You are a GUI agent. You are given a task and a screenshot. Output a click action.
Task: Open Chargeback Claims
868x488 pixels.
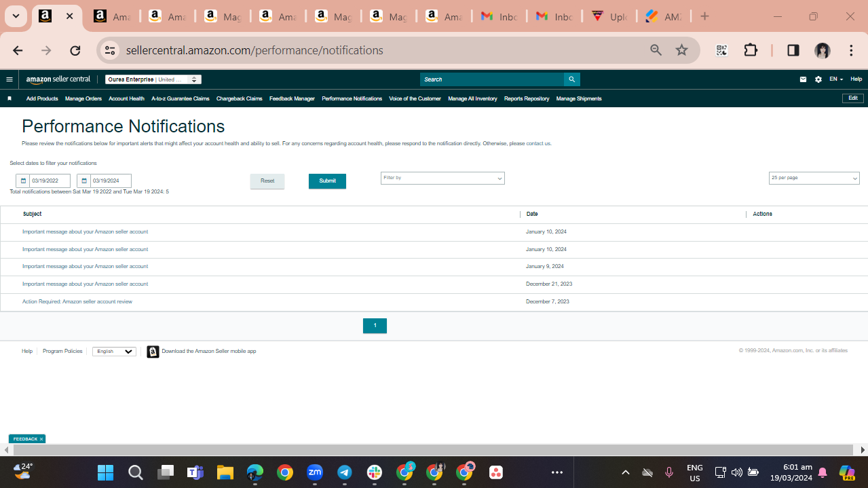tap(240, 98)
